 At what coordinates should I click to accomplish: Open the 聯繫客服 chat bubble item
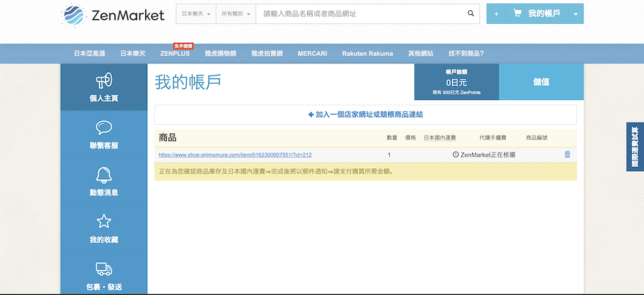point(104,134)
